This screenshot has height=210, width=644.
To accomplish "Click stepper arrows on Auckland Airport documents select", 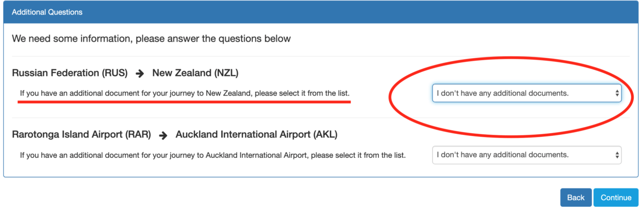I will coord(617,155).
